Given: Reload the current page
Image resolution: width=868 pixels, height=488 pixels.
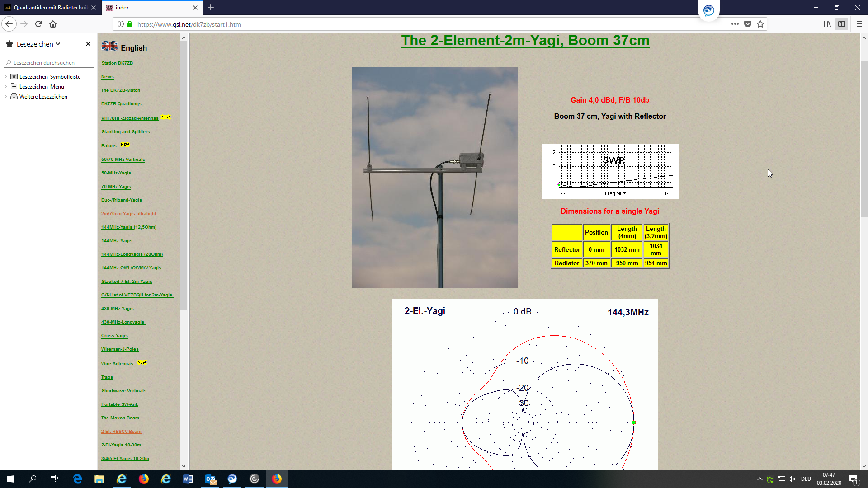Looking at the screenshot, I should (38, 24).
